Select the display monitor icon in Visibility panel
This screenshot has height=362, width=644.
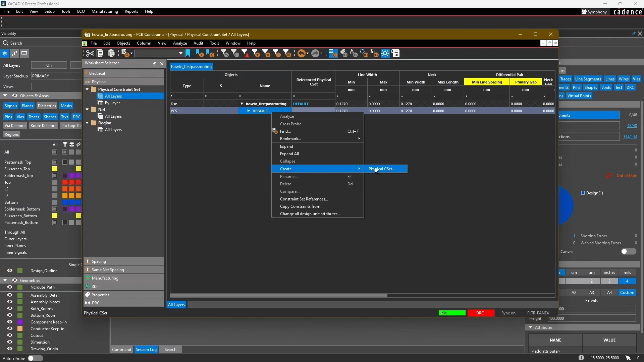[x=24, y=53]
